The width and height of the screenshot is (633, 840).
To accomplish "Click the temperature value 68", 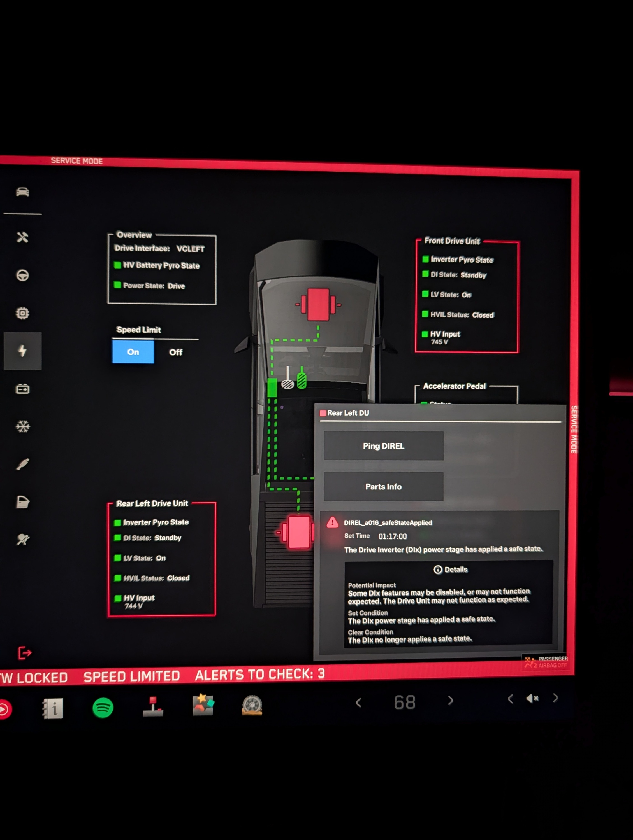I will (x=405, y=702).
